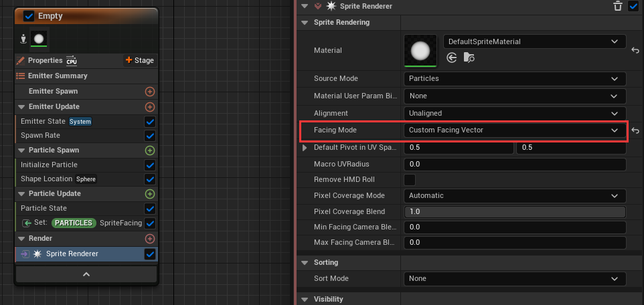Click the Pixel Coverage Blend slider
This screenshot has height=305, width=644.
(x=514, y=211)
